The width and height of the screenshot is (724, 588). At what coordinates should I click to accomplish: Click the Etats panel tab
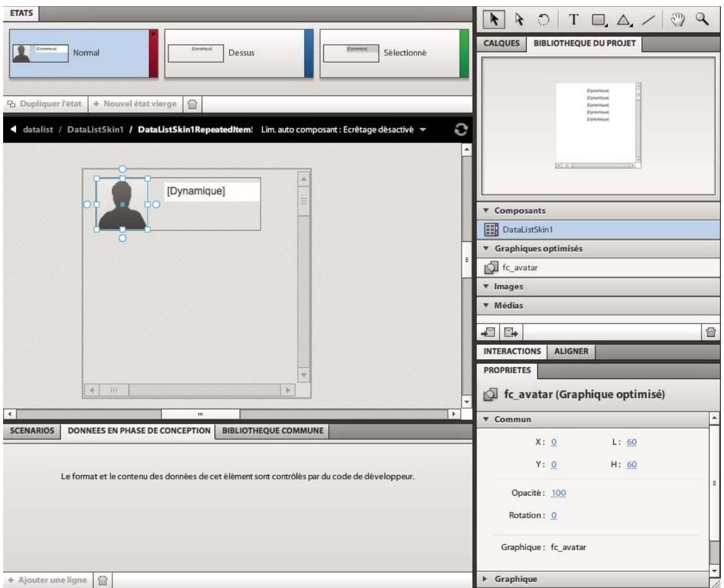pos(21,13)
